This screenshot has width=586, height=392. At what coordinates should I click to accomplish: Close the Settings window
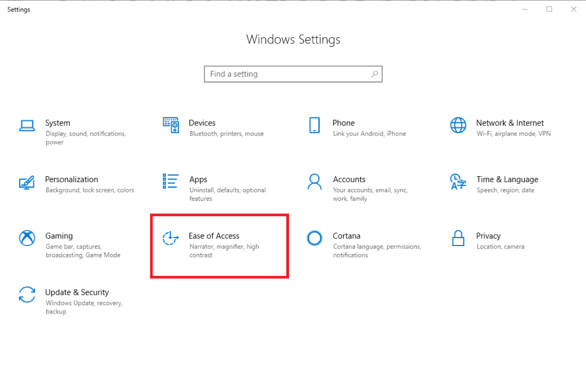click(x=573, y=9)
